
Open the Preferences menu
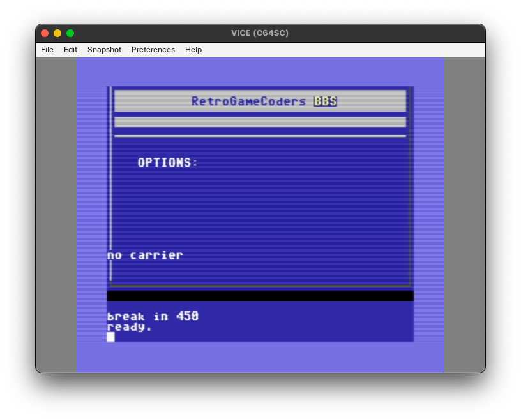[153, 50]
